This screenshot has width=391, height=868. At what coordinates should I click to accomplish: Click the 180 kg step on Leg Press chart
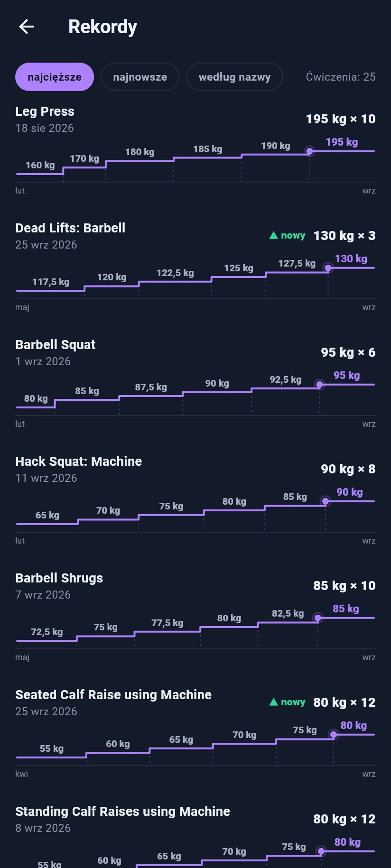coord(140,152)
